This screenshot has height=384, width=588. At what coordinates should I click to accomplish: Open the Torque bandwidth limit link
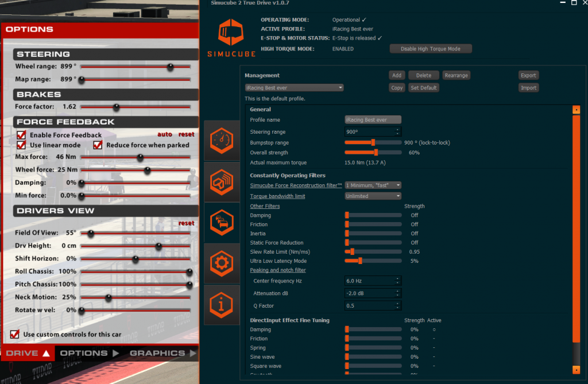(277, 196)
